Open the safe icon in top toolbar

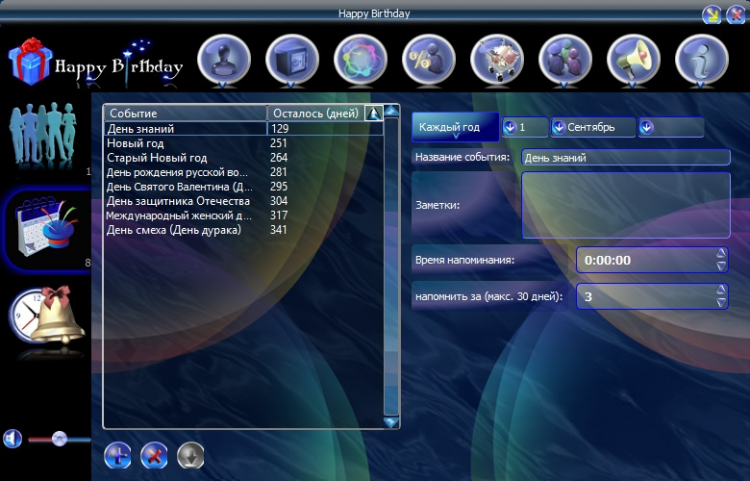292,60
